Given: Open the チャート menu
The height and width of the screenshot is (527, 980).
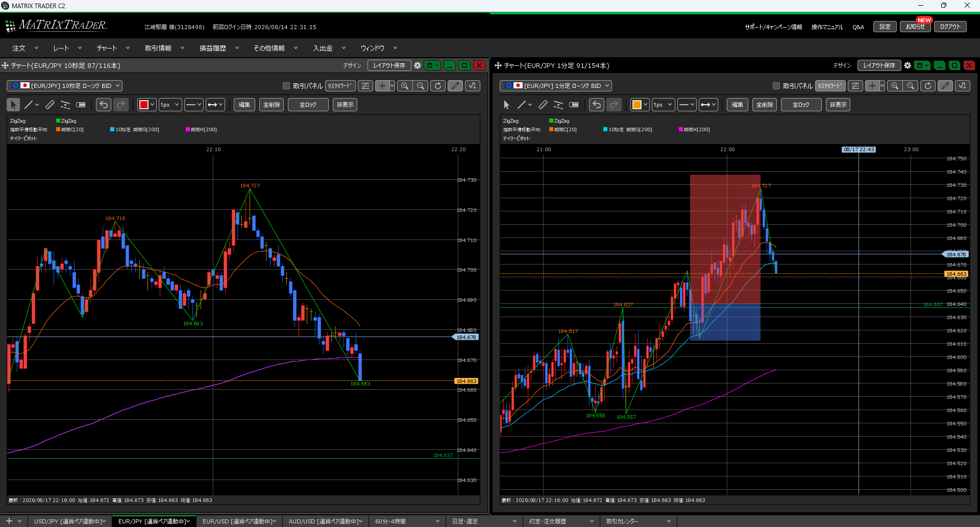Looking at the screenshot, I should [113, 48].
